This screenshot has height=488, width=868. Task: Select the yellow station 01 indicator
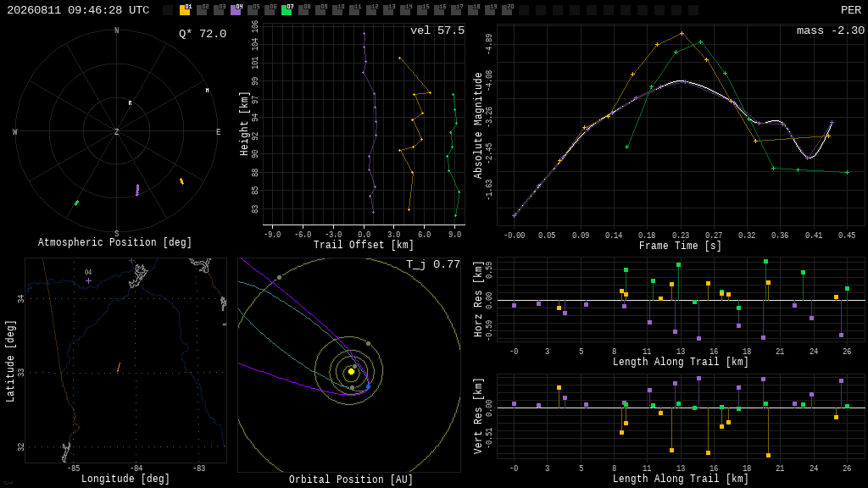click(185, 10)
